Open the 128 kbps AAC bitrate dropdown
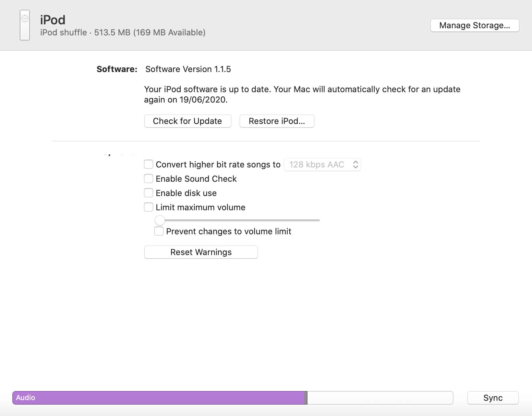Viewport: 532px width, 416px height. click(322, 165)
